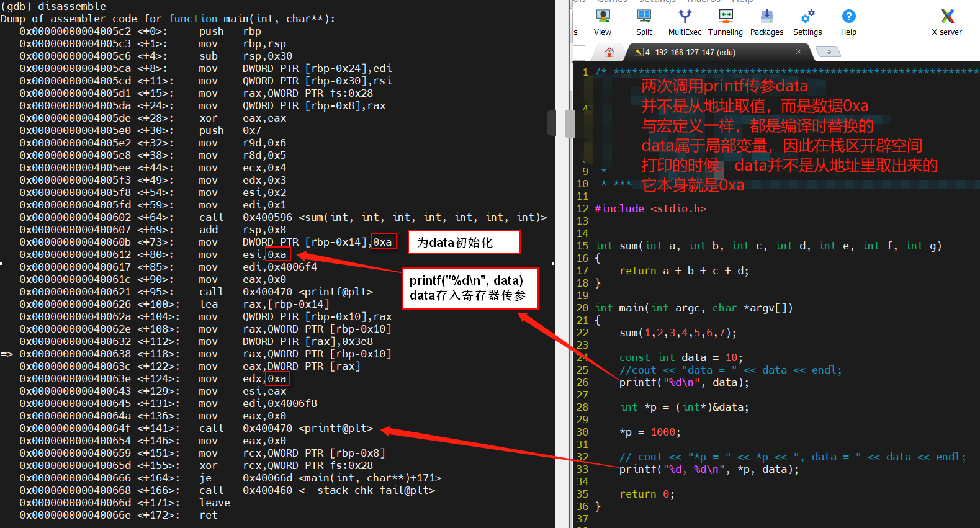Toggle the X server icon
Viewport: 980px width, 528px height.
pos(947,22)
